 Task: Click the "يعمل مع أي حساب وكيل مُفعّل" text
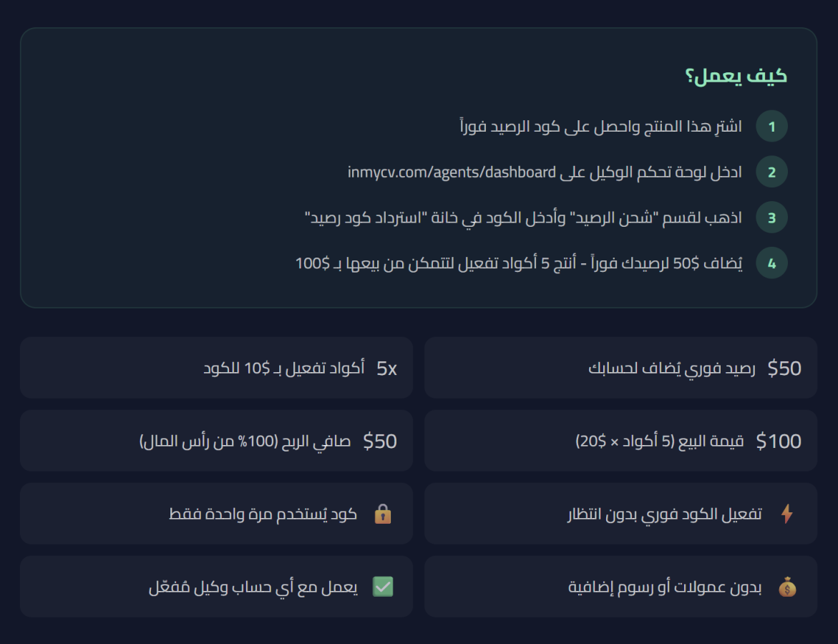tap(253, 588)
